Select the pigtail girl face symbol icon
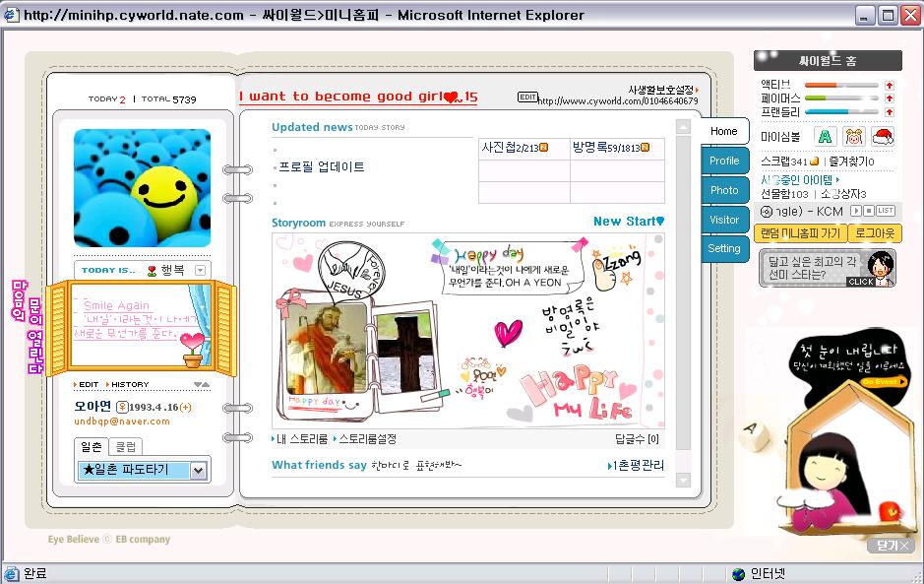The image size is (924, 584). pyautogui.click(x=854, y=137)
